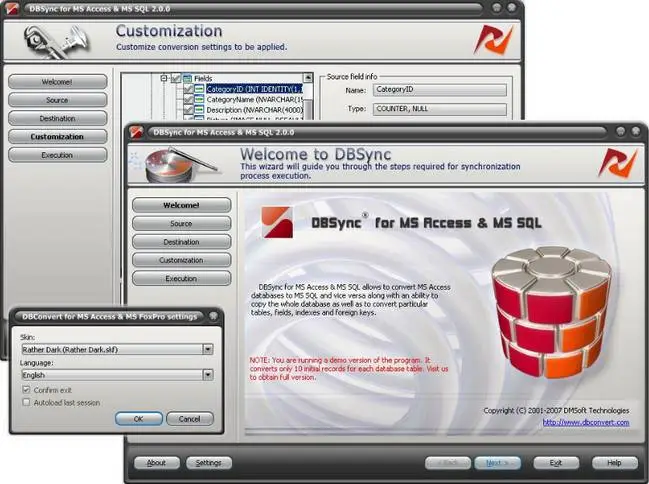Screen dimensions: 649x484
Task: Click the app logo in the Welcome window title bar
Action: point(136,132)
